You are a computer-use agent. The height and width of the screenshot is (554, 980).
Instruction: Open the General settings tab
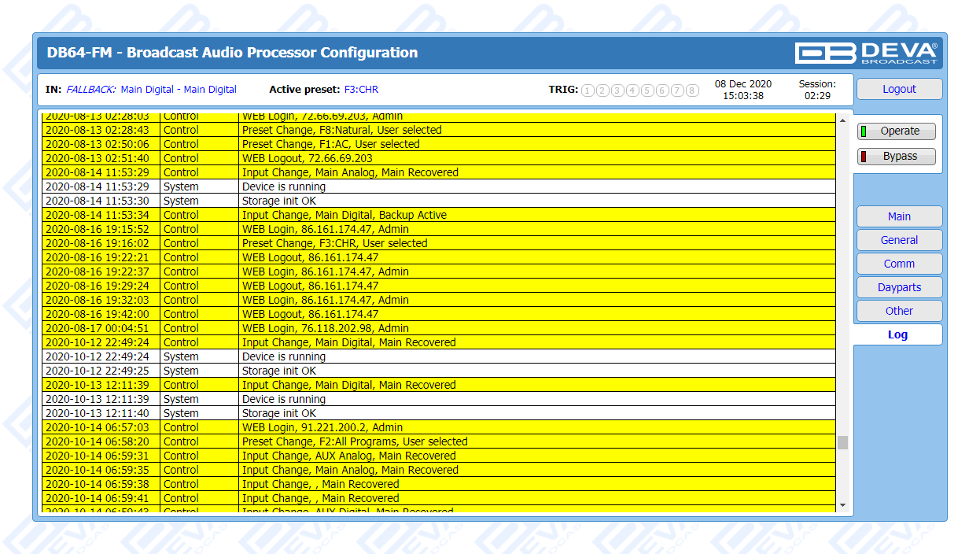(x=898, y=240)
